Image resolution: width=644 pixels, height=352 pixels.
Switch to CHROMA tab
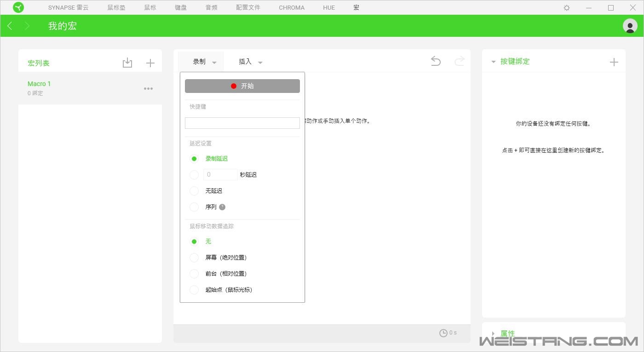click(292, 8)
